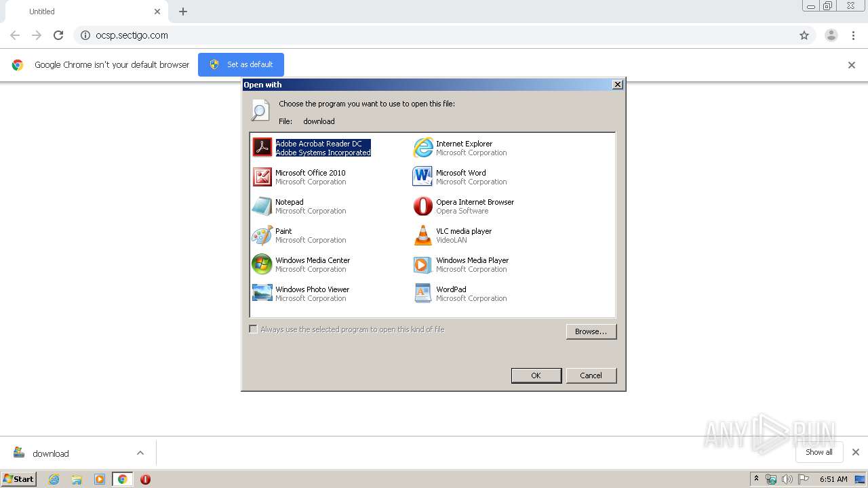Select the 'Windows Media Center' text label

[x=313, y=260]
